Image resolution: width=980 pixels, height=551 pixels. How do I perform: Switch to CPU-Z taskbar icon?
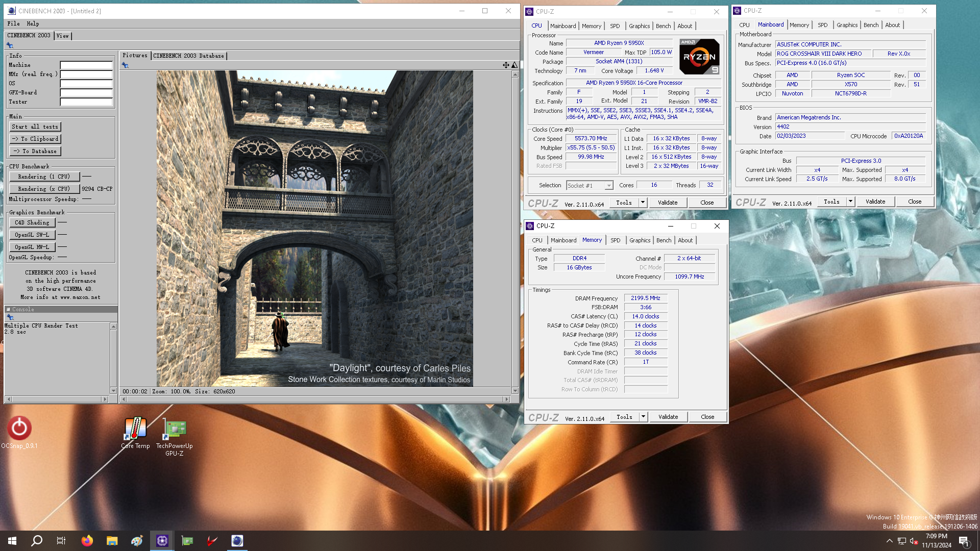pyautogui.click(x=162, y=541)
